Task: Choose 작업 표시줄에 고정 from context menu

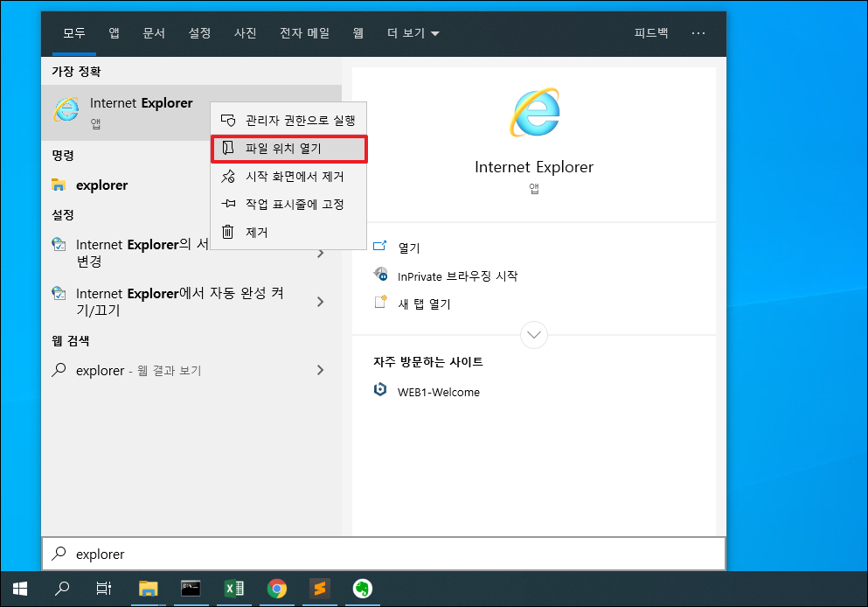Action: 288,204
